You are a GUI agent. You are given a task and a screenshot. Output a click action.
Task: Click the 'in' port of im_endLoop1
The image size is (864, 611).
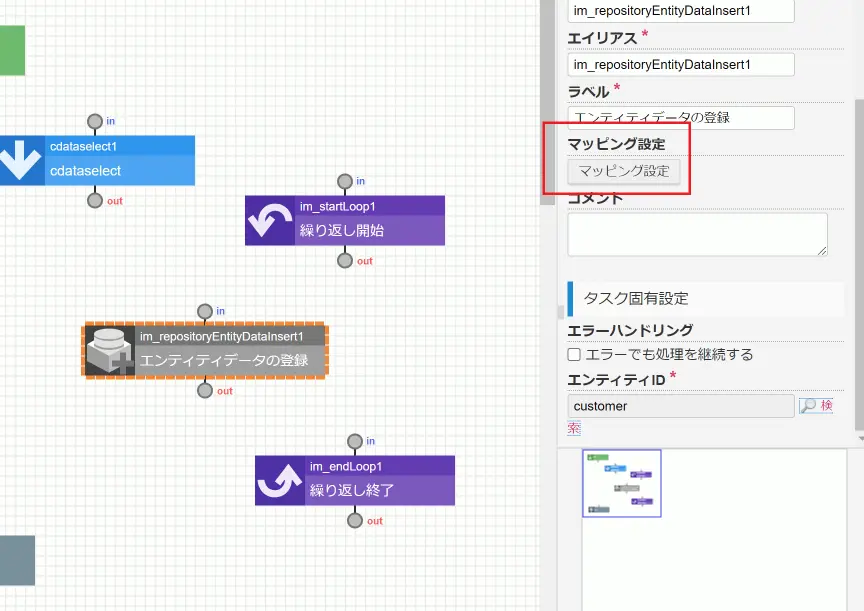(x=355, y=441)
